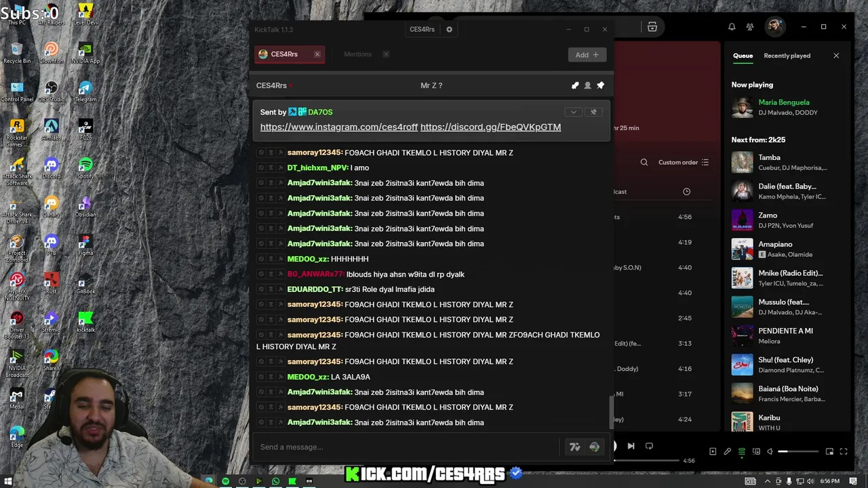Close the Spotify queue panel

point(836,56)
